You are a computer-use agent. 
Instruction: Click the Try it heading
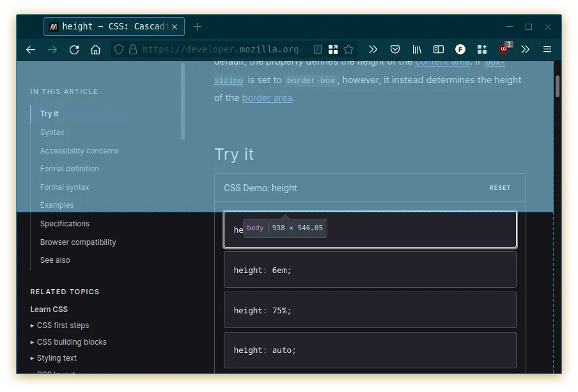234,155
